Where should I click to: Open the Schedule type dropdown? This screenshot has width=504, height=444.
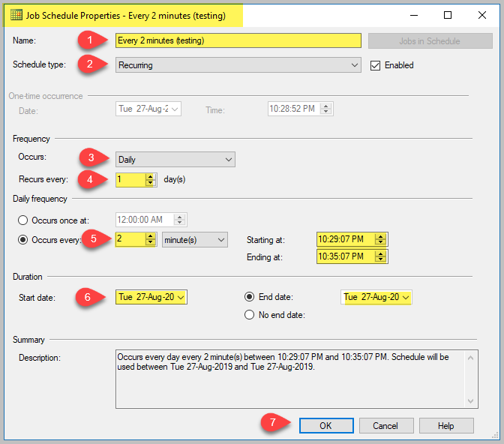pyautogui.click(x=238, y=65)
